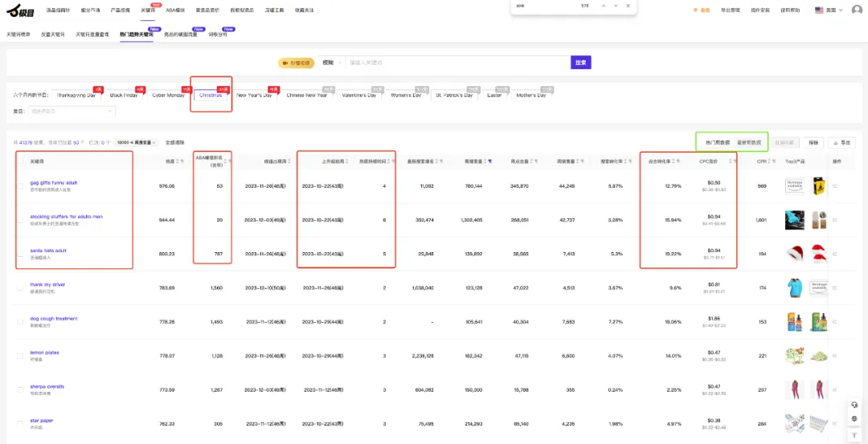Click the middle floating icon at bottom right

(854, 419)
